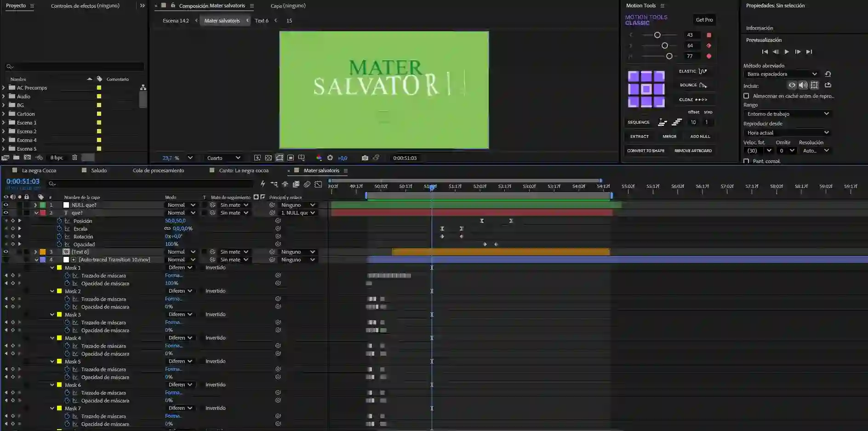
Task: Click the snapshot camera icon in viewer
Action: point(365,158)
